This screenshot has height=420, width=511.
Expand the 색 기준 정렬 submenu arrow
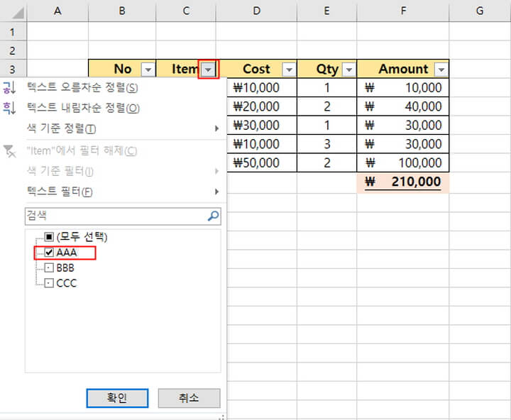[x=216, y=128]
